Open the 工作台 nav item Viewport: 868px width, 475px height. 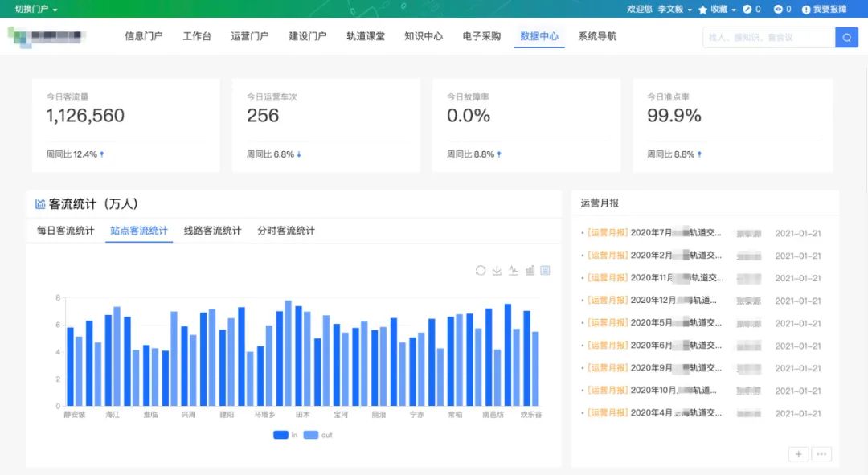tap(197, 36)
